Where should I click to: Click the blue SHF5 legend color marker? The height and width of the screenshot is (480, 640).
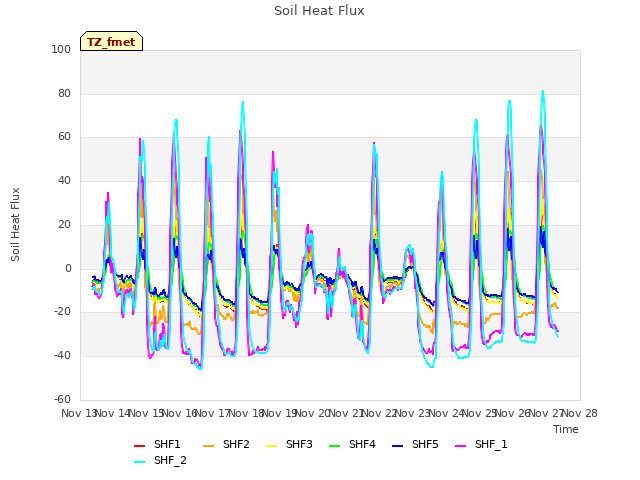pyautogui.click(x=398, y=446)
